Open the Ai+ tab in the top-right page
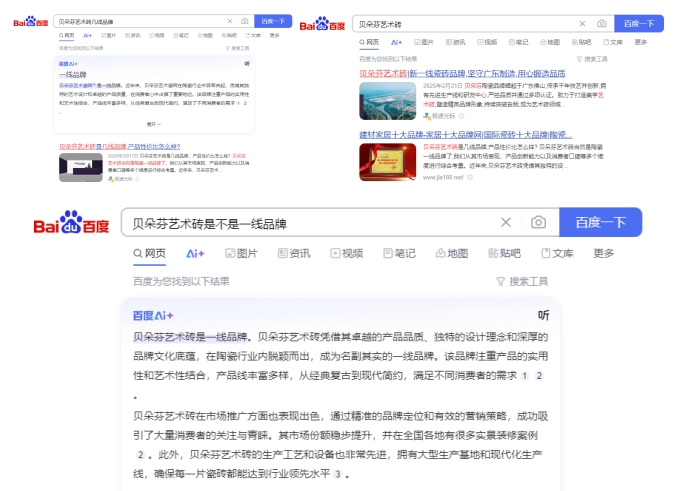The width and height of the screenshot is (679, 491). pos(396,42)
